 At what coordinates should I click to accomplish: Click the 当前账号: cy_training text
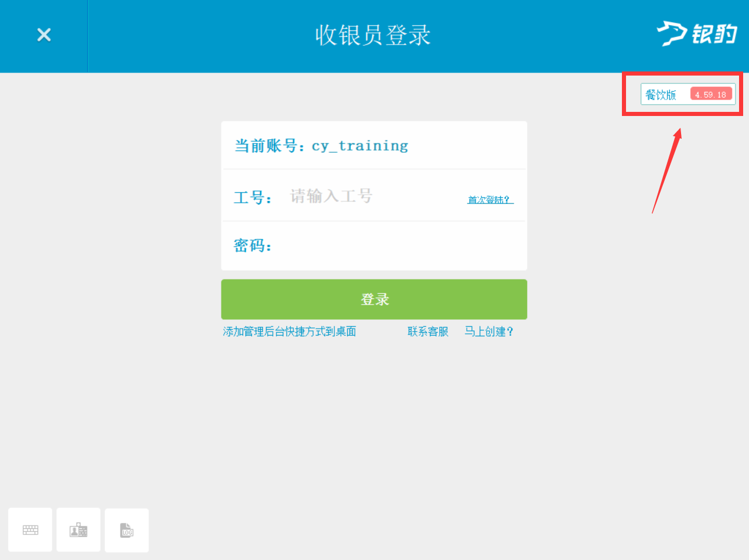click(x=322, y=146)
